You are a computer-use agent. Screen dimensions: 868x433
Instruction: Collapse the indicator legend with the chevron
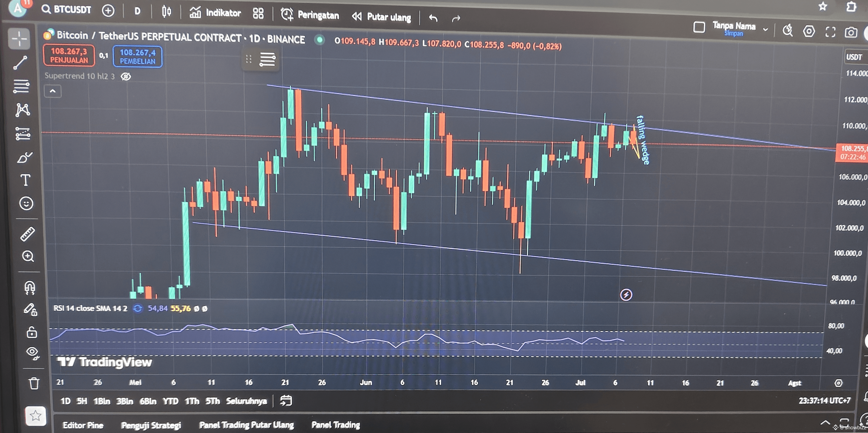tap(53, 91)
